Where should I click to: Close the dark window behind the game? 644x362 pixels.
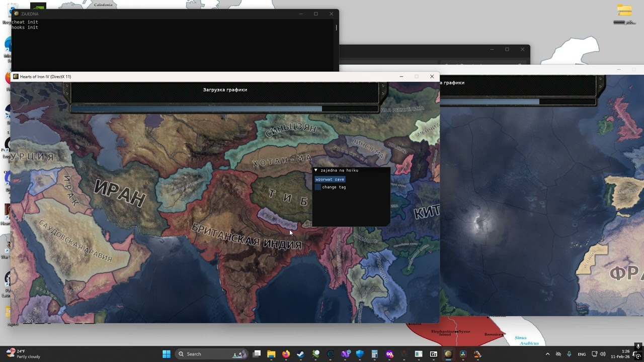pyautogui.click(x=522, y=49)
